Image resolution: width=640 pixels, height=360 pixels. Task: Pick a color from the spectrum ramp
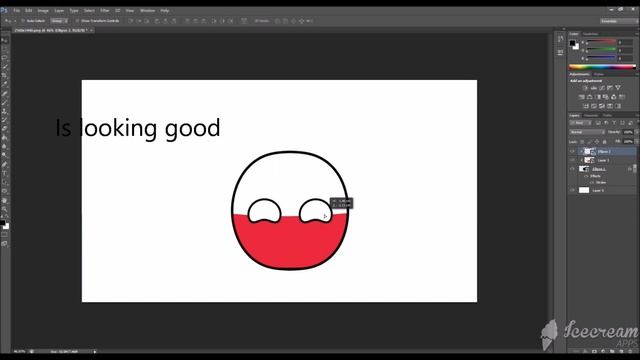tap(602, 67)
